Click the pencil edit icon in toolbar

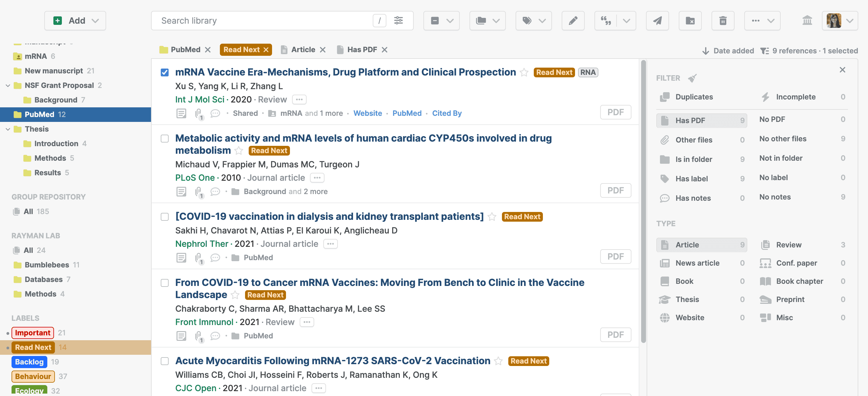[573, 21]
